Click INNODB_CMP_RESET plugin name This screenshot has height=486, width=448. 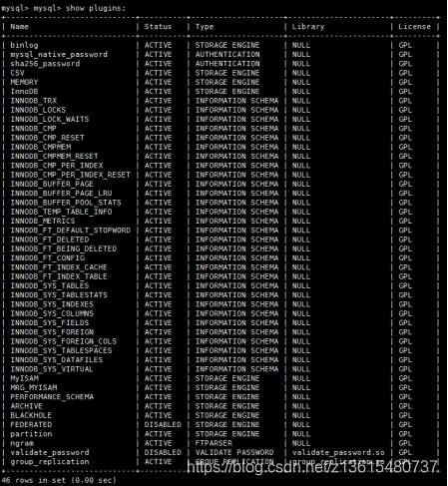(47, 138)
